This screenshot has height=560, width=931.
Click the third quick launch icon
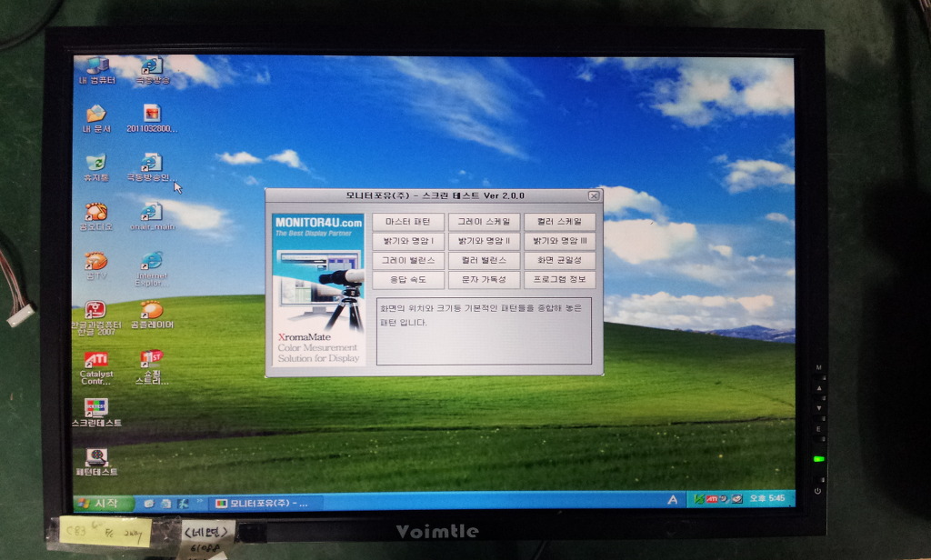click(183, 504)
